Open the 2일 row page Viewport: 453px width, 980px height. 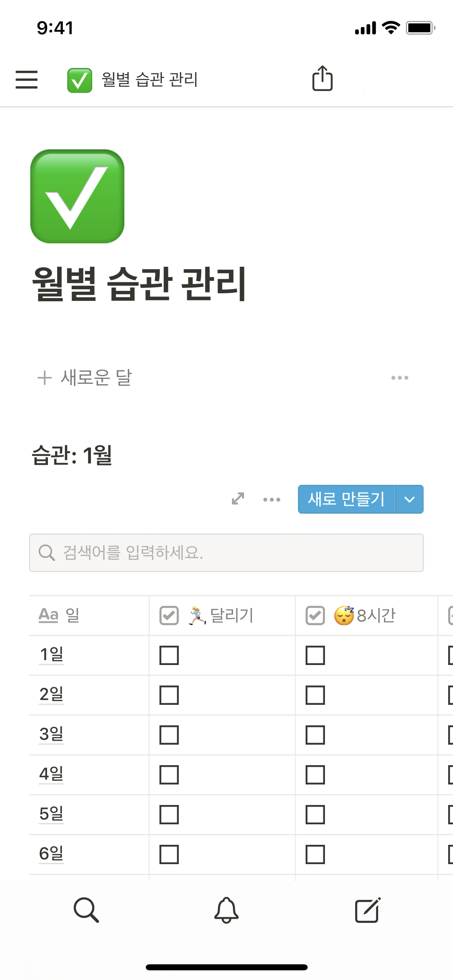click(x=52, y=695)
